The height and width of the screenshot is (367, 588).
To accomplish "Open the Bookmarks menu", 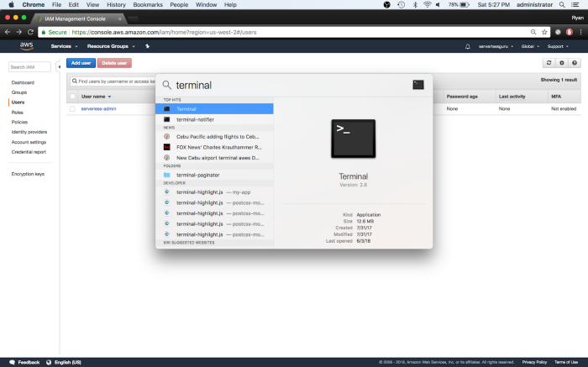I will point(148,4).
